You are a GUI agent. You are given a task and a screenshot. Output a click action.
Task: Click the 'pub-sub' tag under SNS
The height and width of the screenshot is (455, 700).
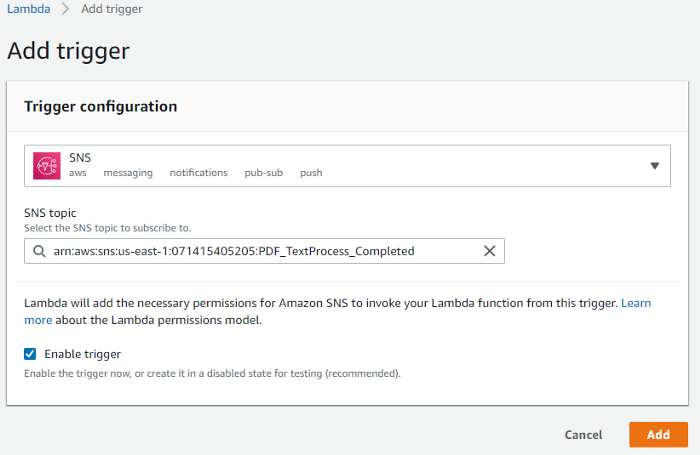[x=263, y=173]
